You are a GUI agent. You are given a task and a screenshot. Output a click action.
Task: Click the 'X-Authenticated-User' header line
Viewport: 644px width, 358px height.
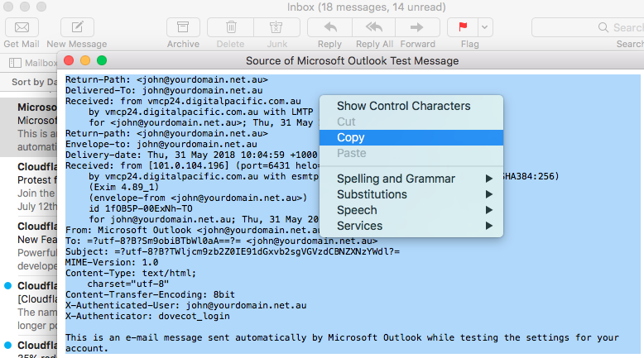tap(185, 306)
